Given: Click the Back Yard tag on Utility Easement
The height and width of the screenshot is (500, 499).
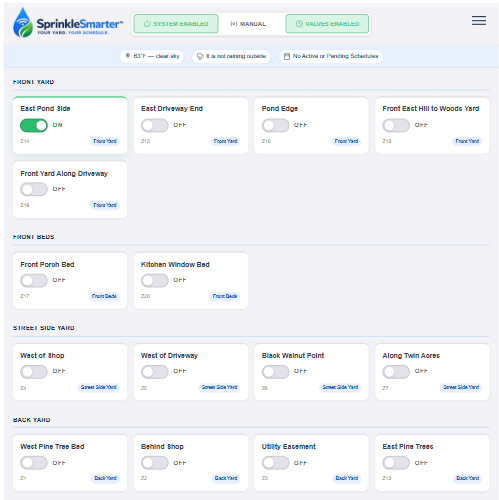Looking at the screenshot, I should pyautogui.click(x=346, y=478).
